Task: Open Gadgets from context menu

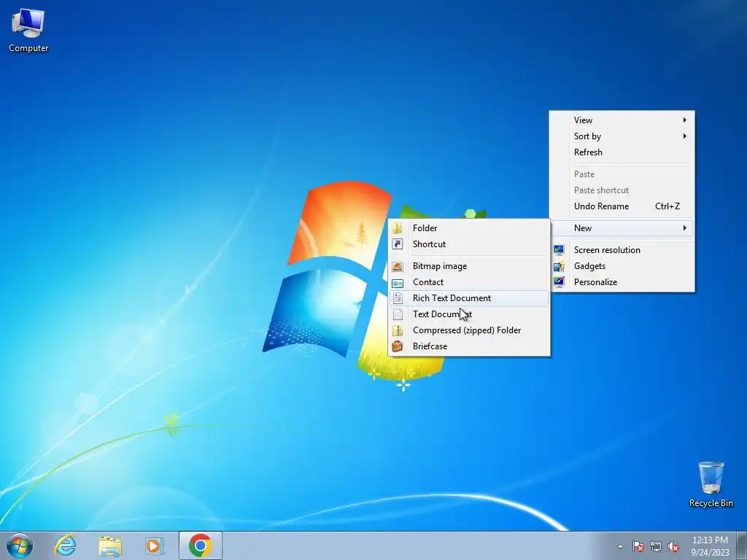Action: tap(622, 266)
